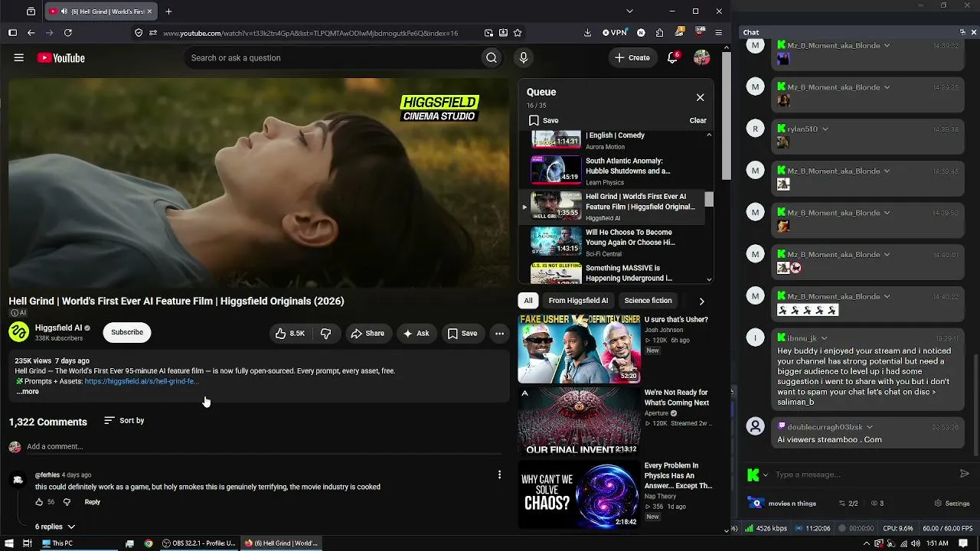Show more filter chips with arrow
Image resolution: width=980 pixels, height=551 pixels.
pyautogui.click(x=701, y=301)
